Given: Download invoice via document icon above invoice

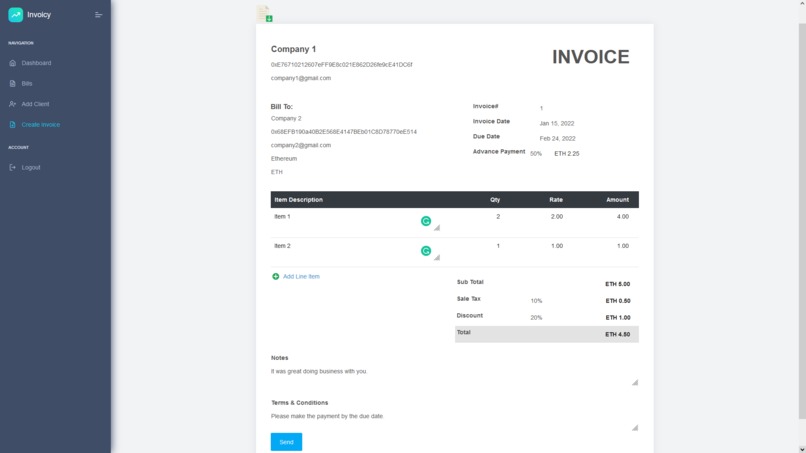Looking at the screenshot, I should click(x=264, y=13).
